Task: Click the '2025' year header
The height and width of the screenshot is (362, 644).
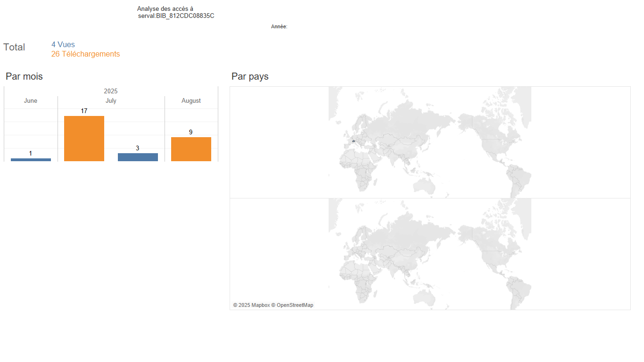Action: tap(111, 91)
